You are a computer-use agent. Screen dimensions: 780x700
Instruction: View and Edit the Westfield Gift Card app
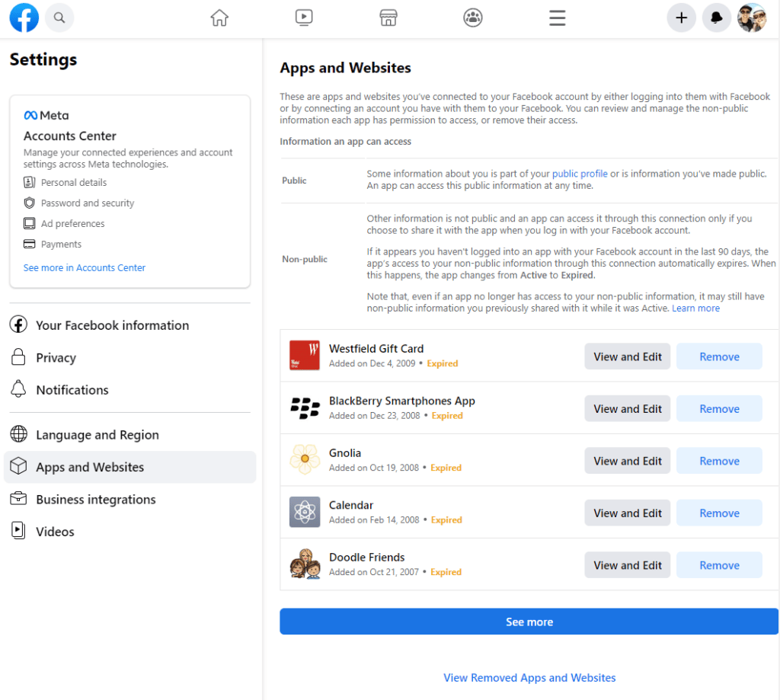tap(627, 356)
